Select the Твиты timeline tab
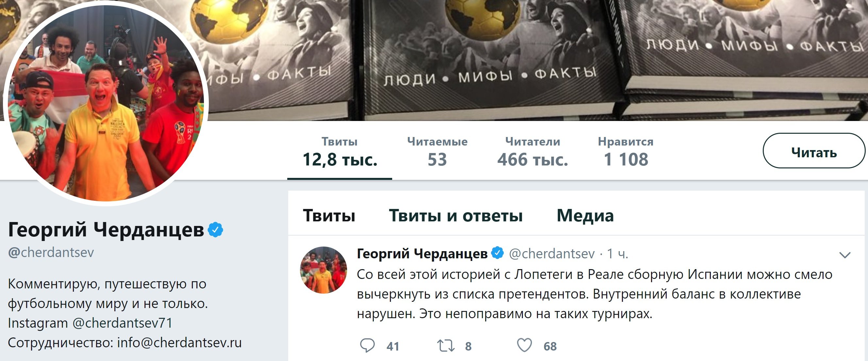 pos(329,216)
